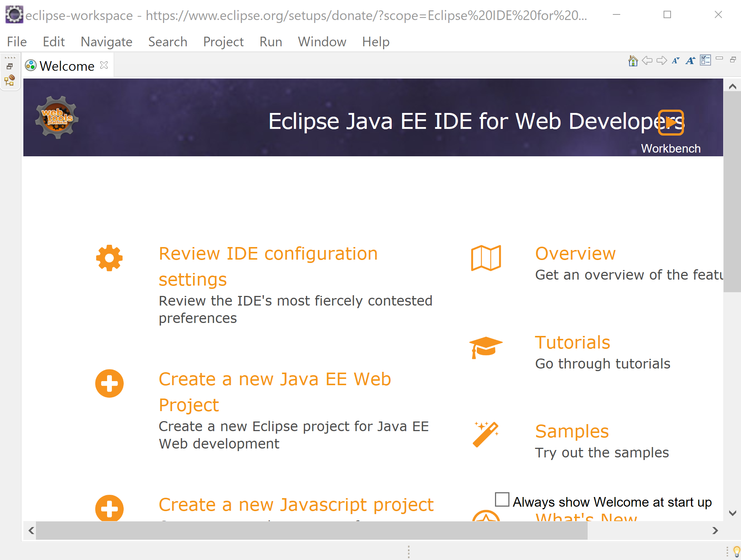This screenshot has height=560, width=741.
Task: Click the horizontal scrollbar thumb
Action: (x=312, y=530)
